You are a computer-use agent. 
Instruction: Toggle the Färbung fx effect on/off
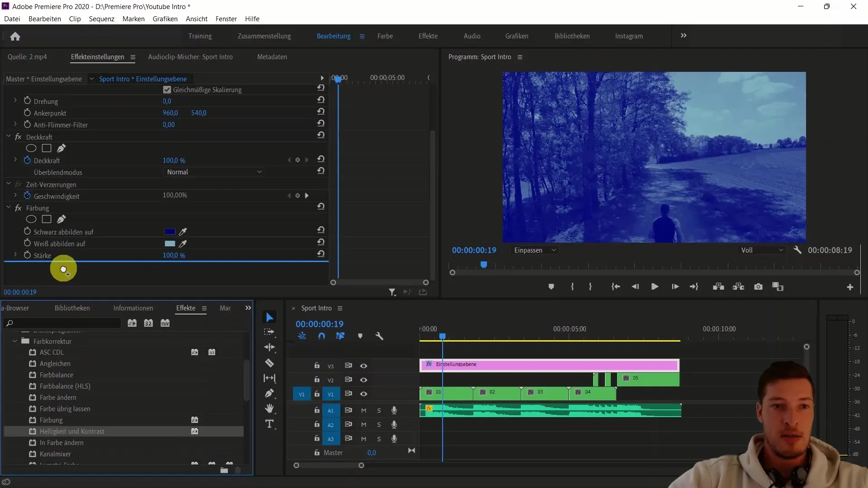(x=18, y=208)
